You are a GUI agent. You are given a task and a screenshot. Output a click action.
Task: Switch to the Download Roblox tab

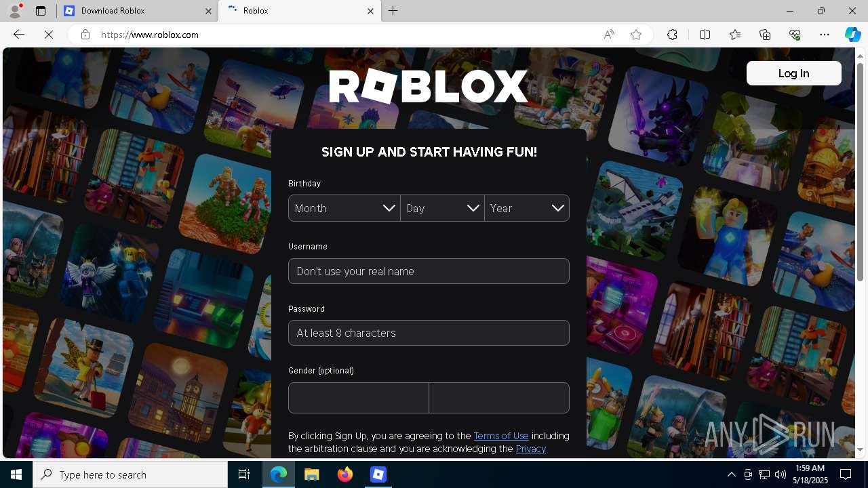137,11
